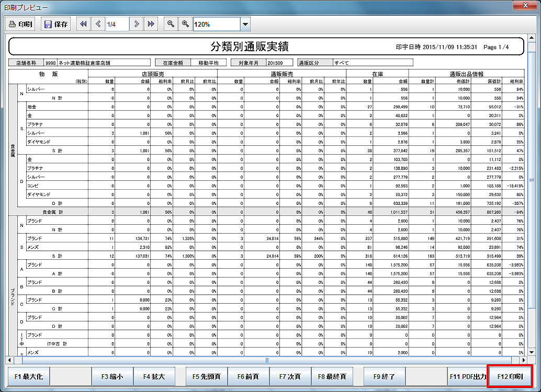Screen dimensions: 541x392
Task: Exit preview with F9 終了 button
Action: (384, 376)
